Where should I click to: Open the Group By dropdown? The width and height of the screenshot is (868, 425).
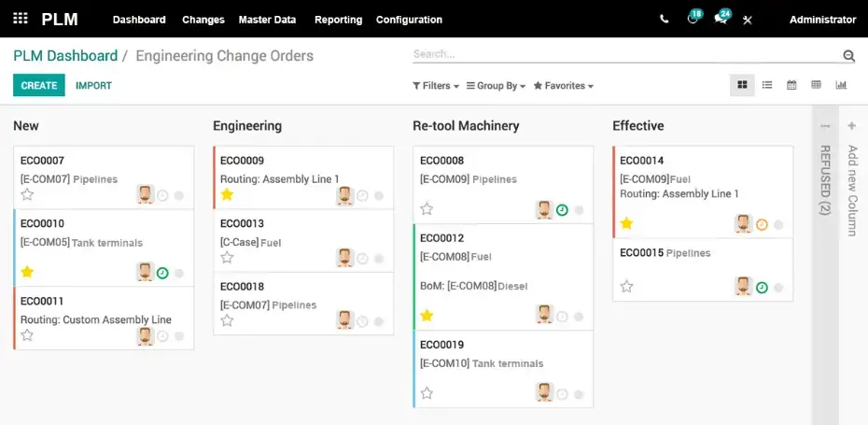point(497,86)
